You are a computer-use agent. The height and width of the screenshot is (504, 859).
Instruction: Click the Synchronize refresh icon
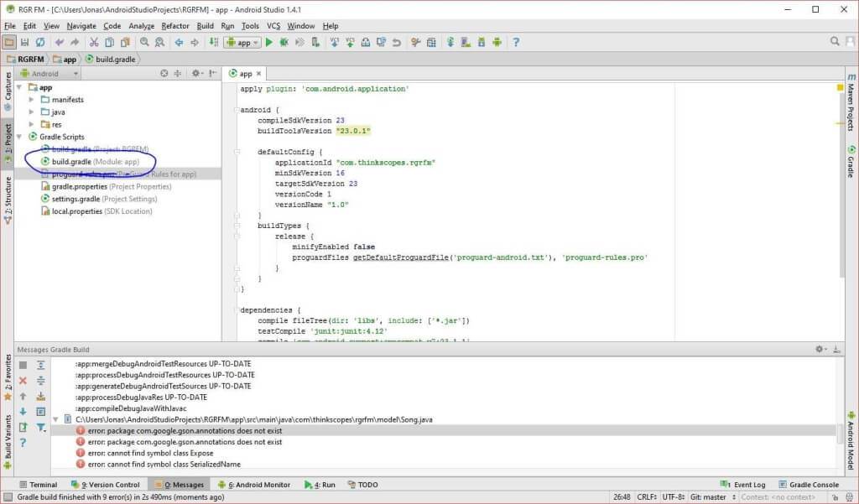tap(40, 42)
